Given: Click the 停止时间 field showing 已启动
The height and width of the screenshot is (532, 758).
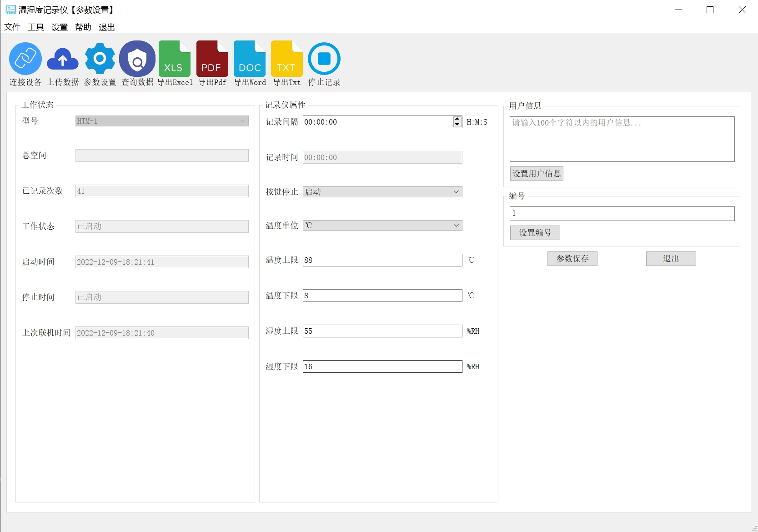Looking at the screenshot, I should pyautogui.click(x=162, y=297).
